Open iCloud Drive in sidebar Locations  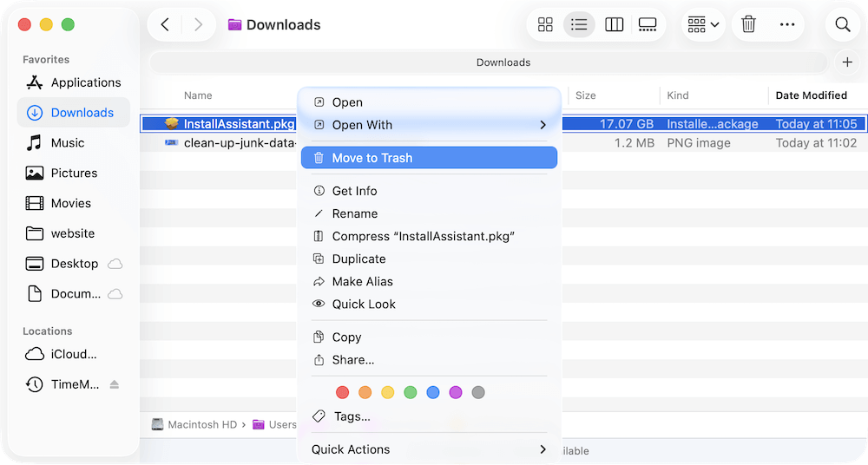[74, 354]
